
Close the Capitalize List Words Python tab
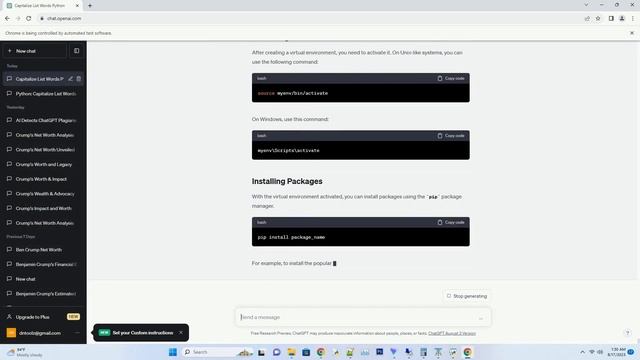coord(77,6)
